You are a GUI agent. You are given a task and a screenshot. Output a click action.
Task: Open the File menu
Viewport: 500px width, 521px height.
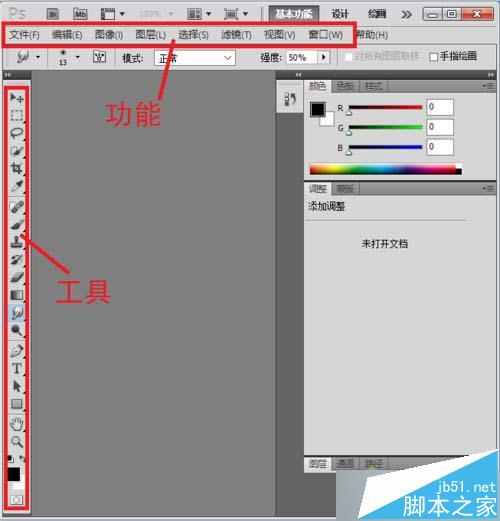(x=24, y=35)
